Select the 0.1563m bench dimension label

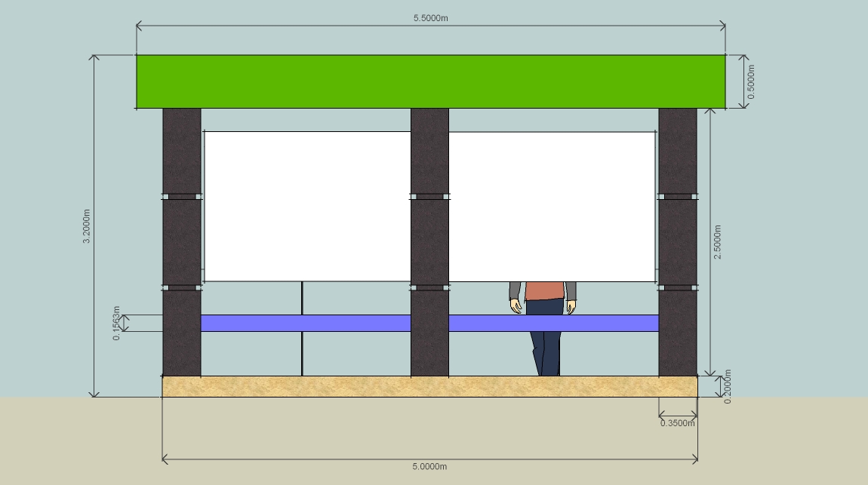[x=115, y=321]
